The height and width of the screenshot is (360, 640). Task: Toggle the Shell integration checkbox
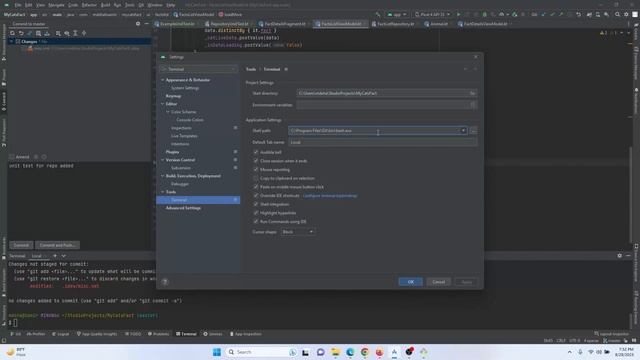point(256,204)
